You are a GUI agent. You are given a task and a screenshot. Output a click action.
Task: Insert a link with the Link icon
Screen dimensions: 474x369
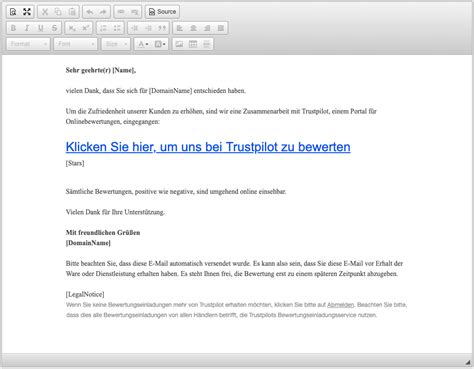pyautogui.click(x=121, y=12)
